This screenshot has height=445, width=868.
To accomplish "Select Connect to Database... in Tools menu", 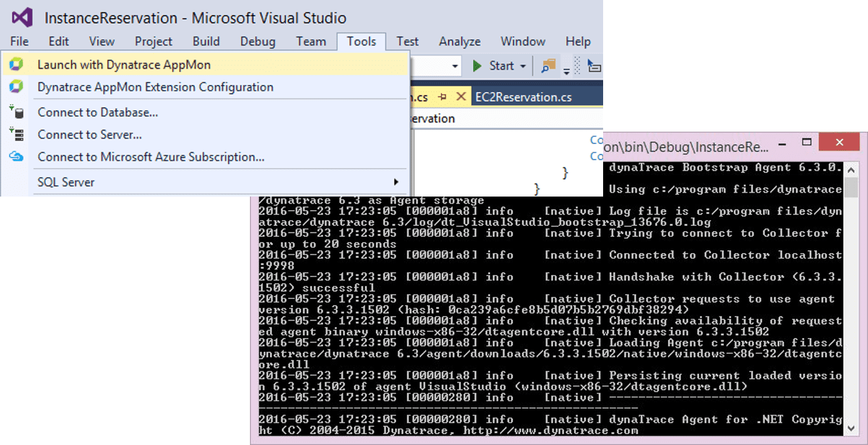I will pos(205,112).
